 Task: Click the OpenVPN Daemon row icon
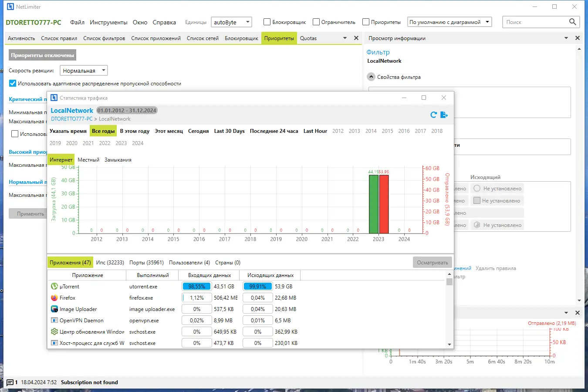[x=54, y=321]
